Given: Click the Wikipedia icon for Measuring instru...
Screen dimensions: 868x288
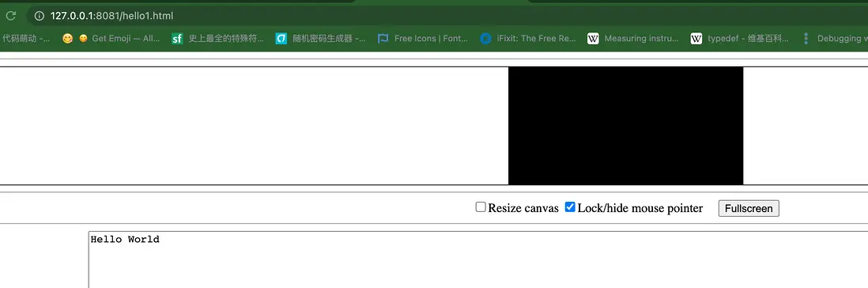Looking at the screenshot, I should [x=593, y=39].
